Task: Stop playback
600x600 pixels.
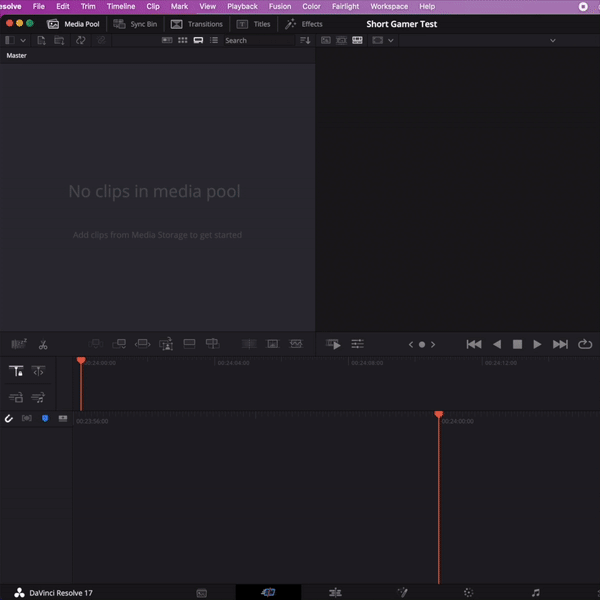Action: tap(517, 344)
